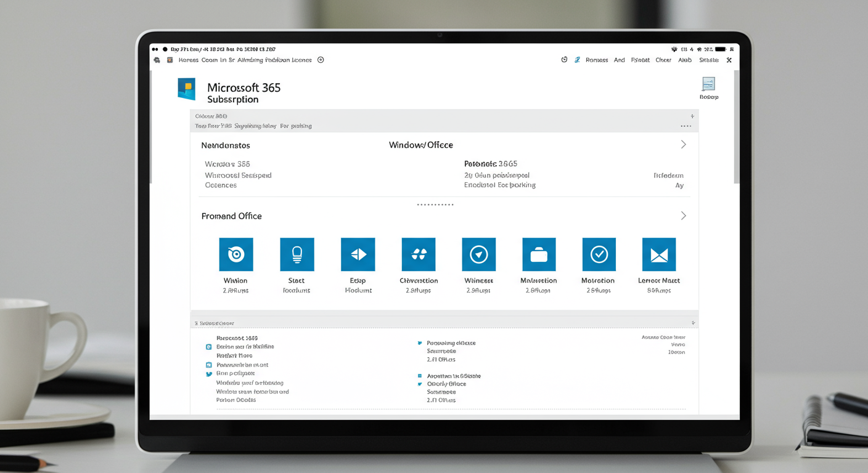Click the first blue square icon in the lower-left list

208,347
